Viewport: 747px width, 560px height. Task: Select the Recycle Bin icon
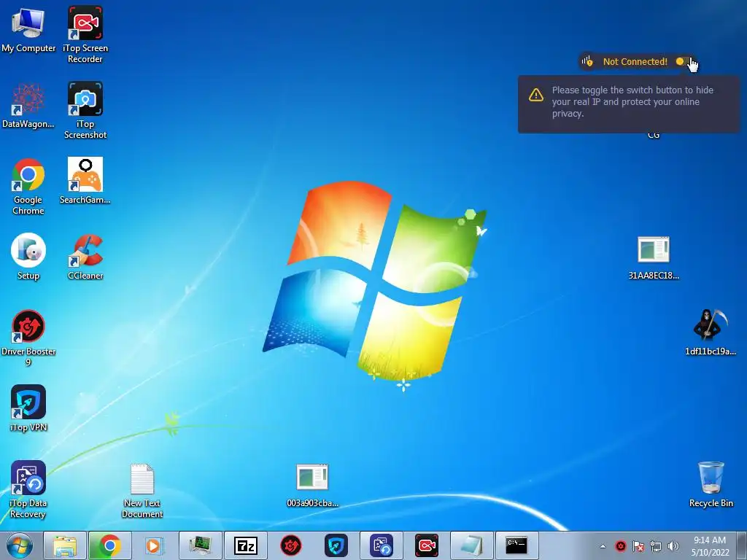[711, 484]
